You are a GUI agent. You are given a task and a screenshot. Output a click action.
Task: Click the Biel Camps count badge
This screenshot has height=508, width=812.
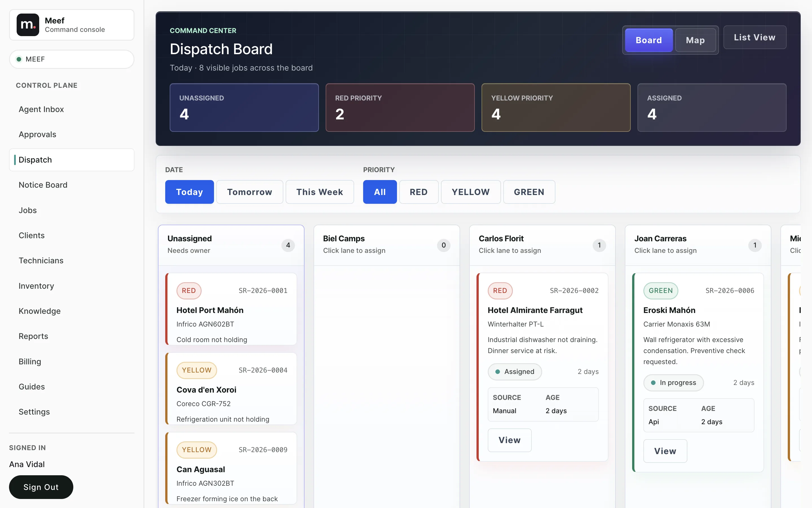(x=443, y=245)
